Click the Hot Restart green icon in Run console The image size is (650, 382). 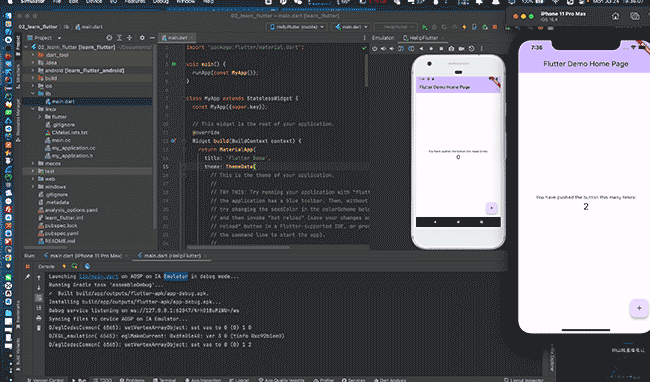pyautogui.click(x=75, y=266)
